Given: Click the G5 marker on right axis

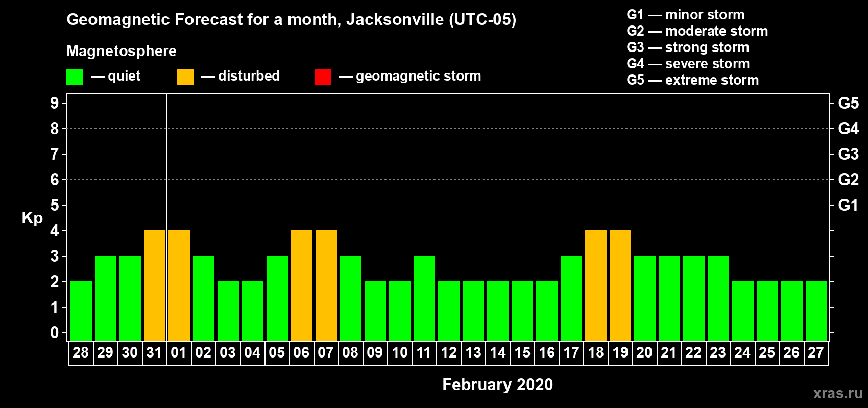Looking at the screenshot, I should click(x=849, y=103).
